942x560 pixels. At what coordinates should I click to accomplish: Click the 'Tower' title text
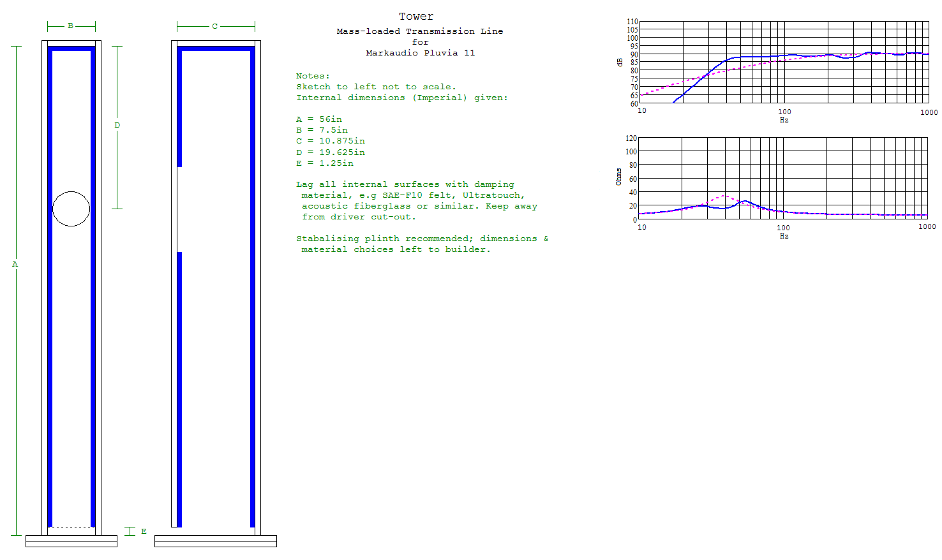pyautogui.click(x=416, y=17)
